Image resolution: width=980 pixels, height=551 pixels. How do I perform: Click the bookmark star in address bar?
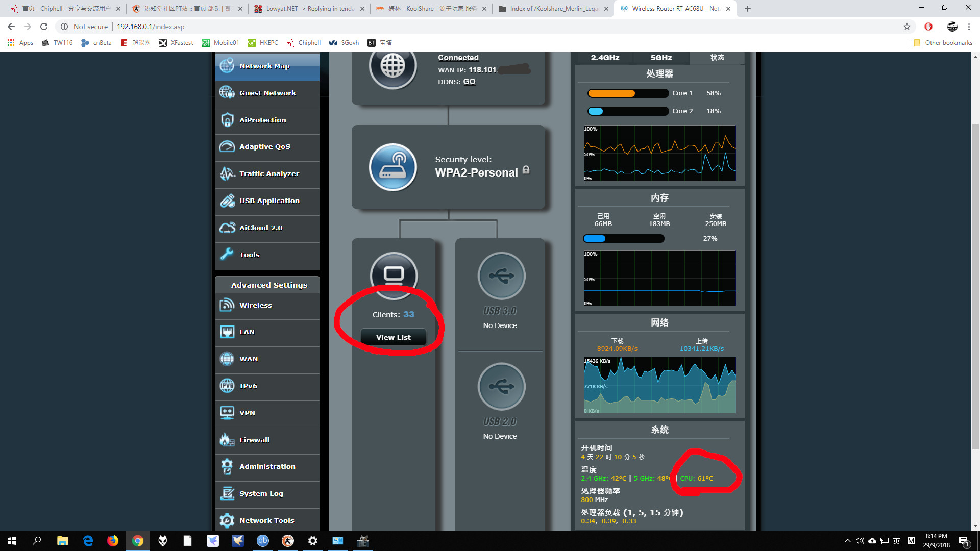click(906, 27)
